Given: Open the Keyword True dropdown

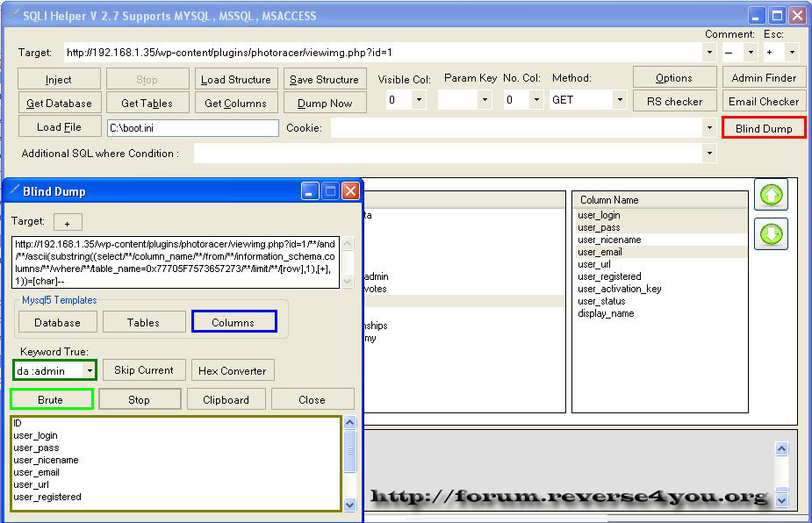Looking at the screenshot, I should coord(90,370).
